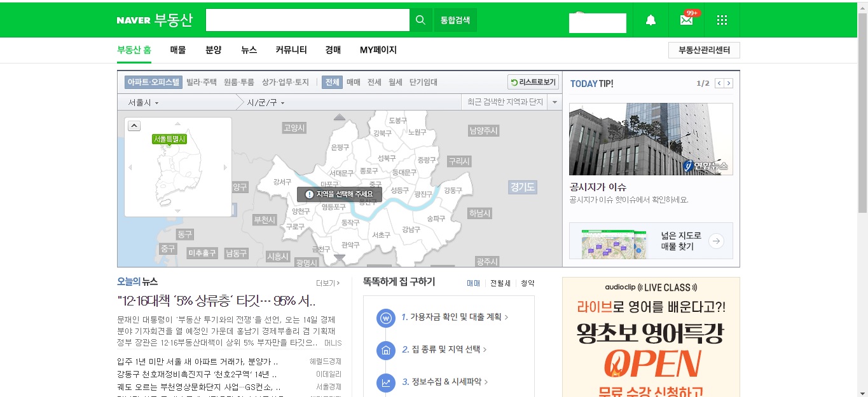Select 은평구 on the Seoul map
The width and height of the screenshot is (868, 397).
[341, 147]
